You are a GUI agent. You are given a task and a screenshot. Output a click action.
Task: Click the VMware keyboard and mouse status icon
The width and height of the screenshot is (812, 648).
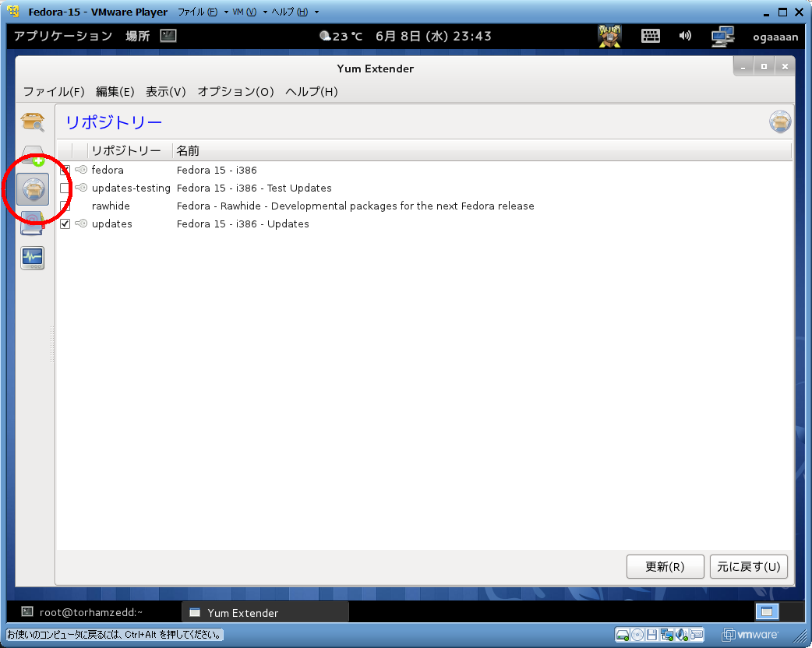pyautogui.click(x=697, y=635)
